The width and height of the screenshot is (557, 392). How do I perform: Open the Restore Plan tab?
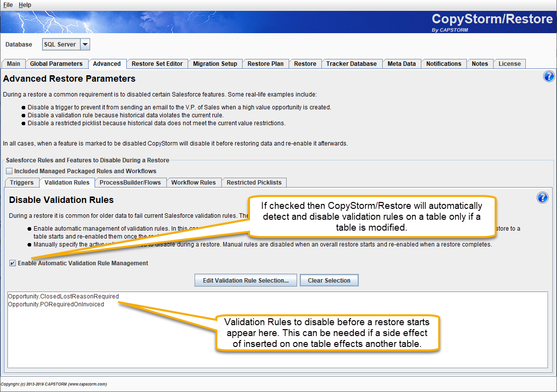tap(265, 63)
